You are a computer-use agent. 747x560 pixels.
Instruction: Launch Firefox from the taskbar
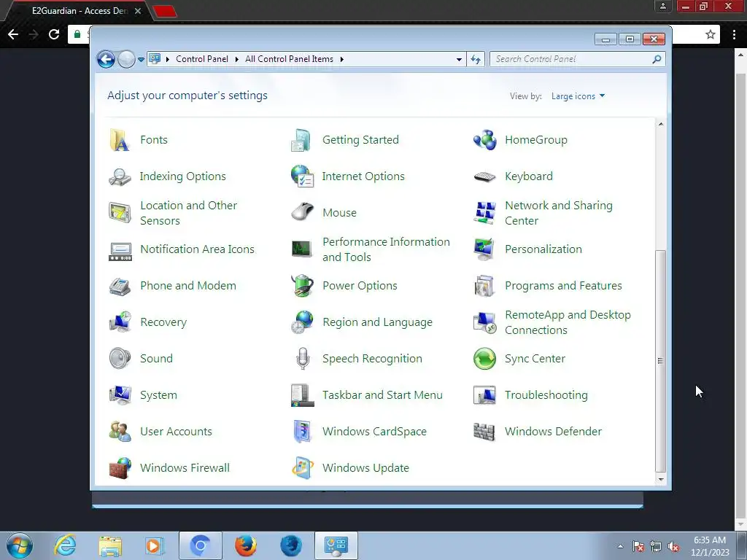[x=246, y=545]
